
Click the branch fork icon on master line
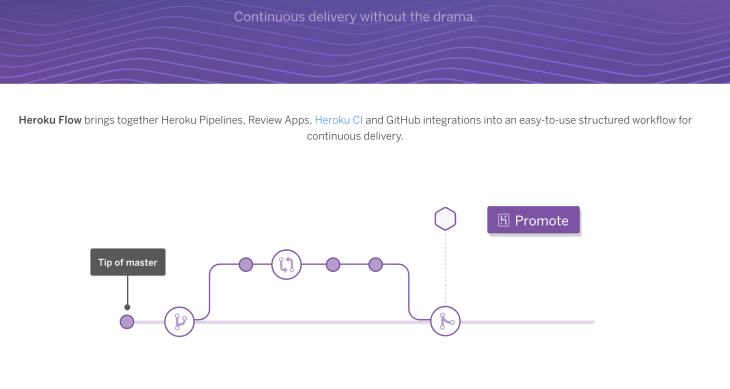coord(179,322)
